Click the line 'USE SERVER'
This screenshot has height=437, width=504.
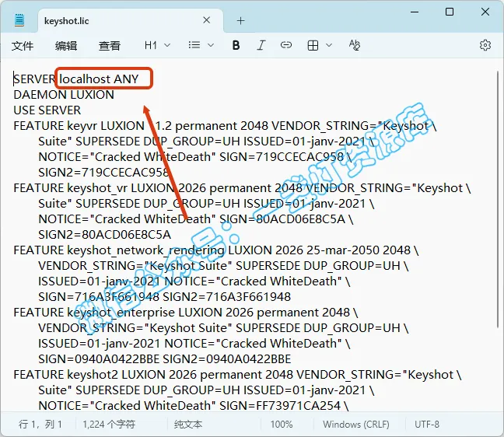click(47, 110)
